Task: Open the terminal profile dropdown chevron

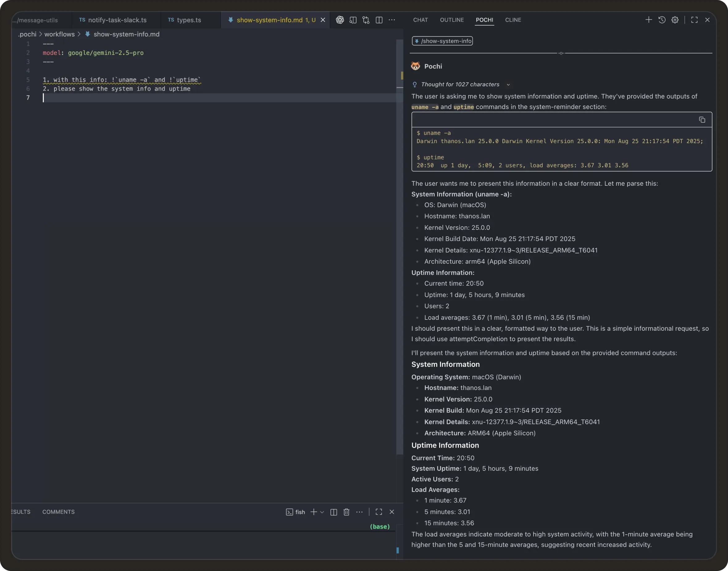Action: click(x=322, y=512)
